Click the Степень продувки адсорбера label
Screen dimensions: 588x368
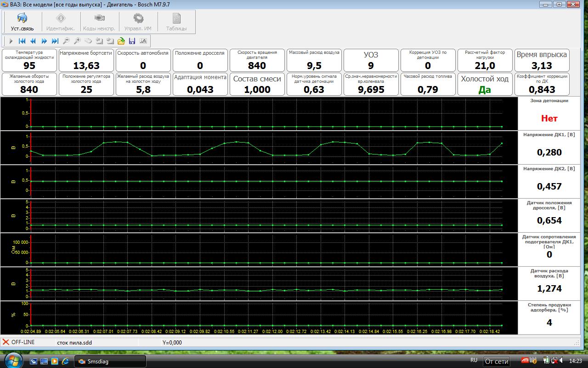[x=549, y=307]
